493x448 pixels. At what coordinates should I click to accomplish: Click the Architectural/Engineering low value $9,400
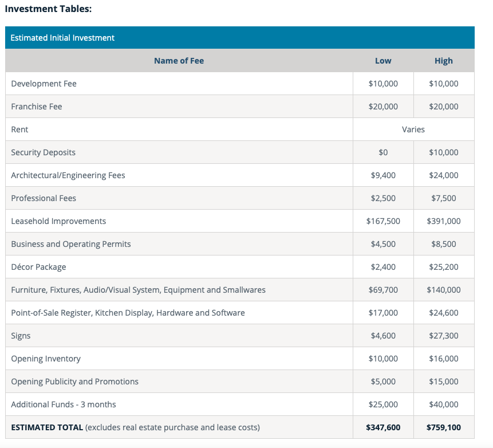(383, 175)
